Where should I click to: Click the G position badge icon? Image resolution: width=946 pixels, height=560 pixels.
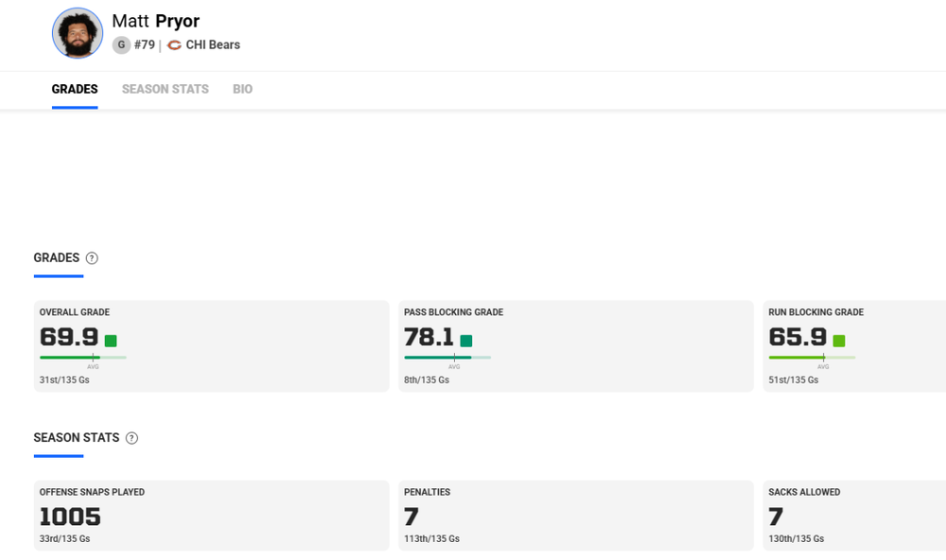click(121, 45)
